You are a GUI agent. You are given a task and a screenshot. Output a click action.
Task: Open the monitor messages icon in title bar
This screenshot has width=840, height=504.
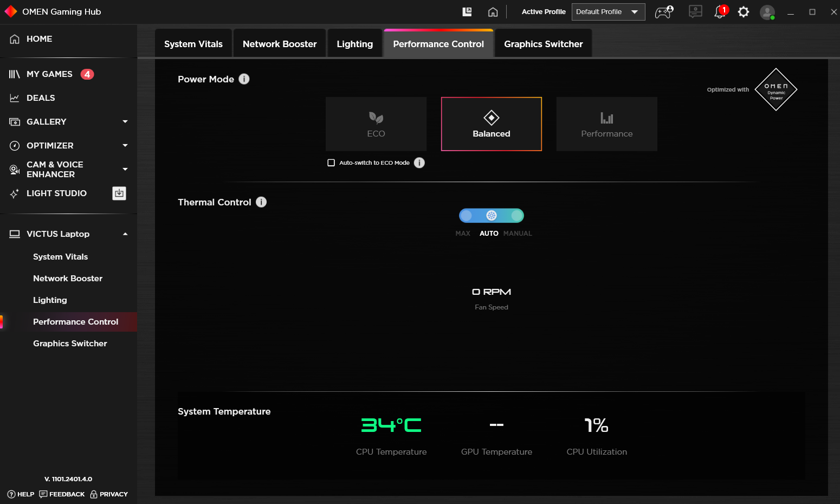coord(695,12)
